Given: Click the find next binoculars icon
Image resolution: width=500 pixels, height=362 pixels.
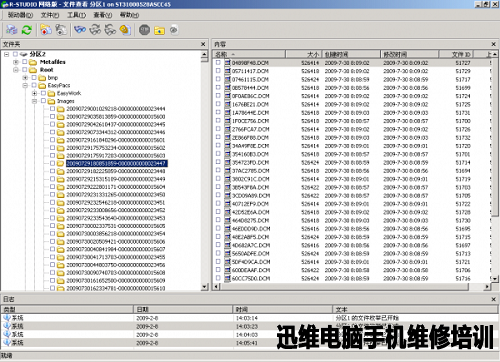Looking at the screenshot, I should tap(95, 30).
